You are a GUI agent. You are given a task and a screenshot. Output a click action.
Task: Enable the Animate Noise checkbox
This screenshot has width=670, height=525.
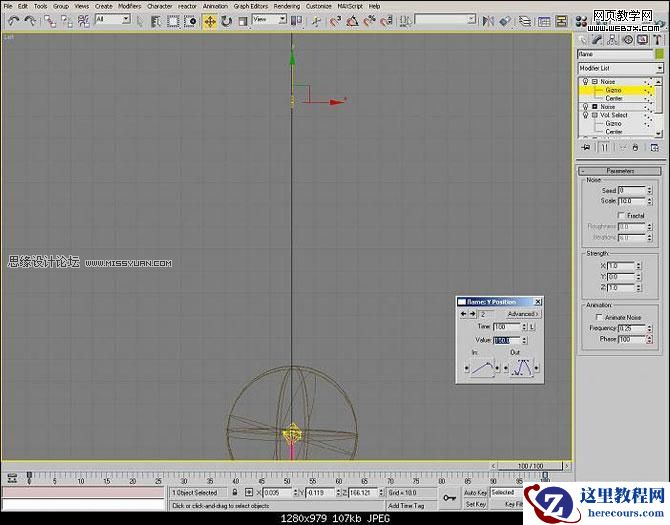pos(599,317)
